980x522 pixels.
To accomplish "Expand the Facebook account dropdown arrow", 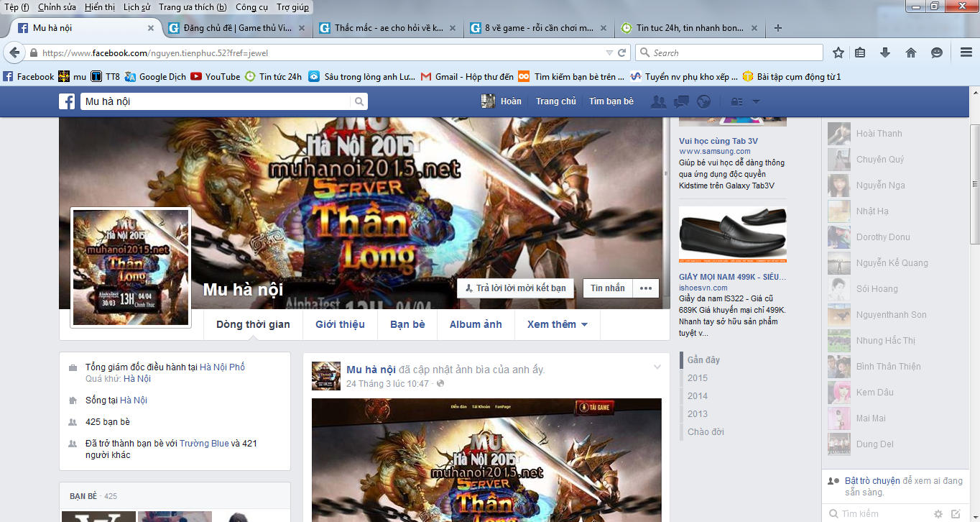I will coord(756,102).
